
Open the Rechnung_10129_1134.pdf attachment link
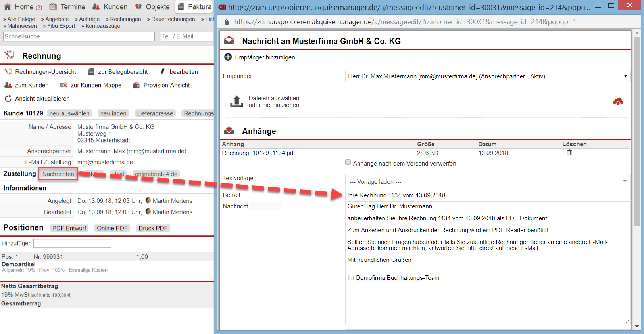[x=258, y=153]
